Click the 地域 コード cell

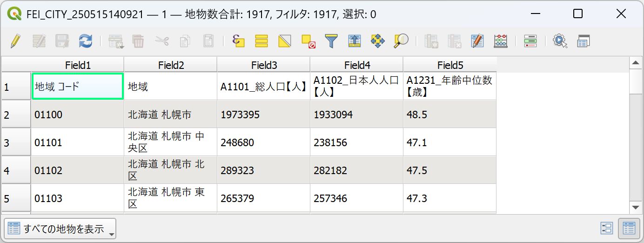point(78,86)
